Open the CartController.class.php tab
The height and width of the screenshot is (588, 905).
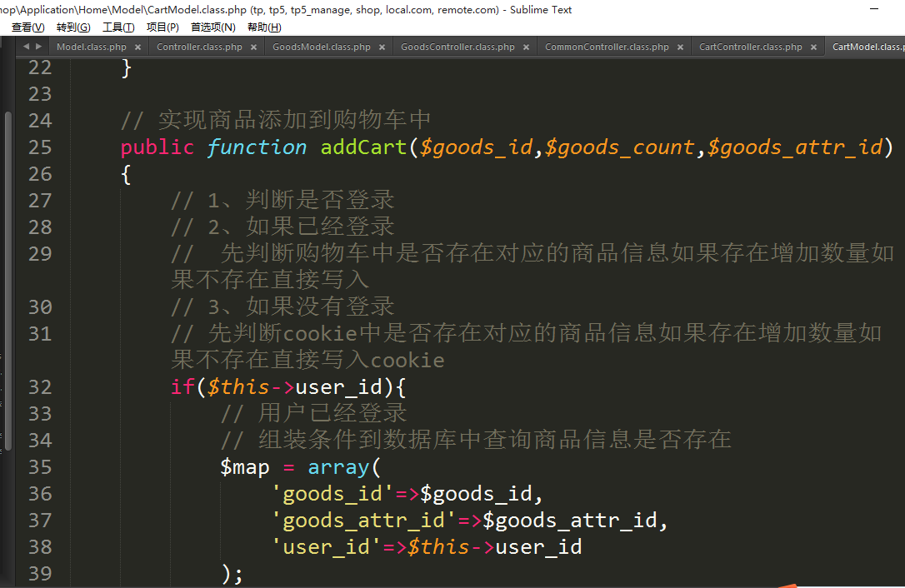pyautogui.click(x=750, y=47)
